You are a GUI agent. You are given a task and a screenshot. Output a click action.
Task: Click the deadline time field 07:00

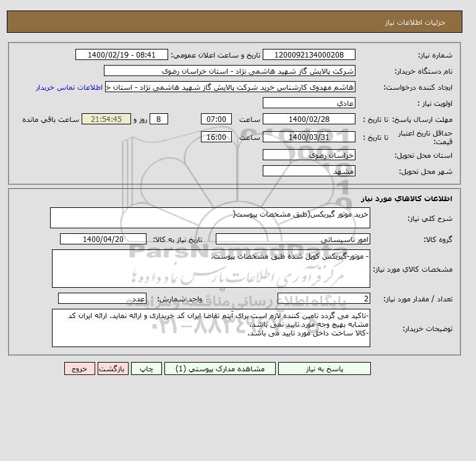click(216, 119)
